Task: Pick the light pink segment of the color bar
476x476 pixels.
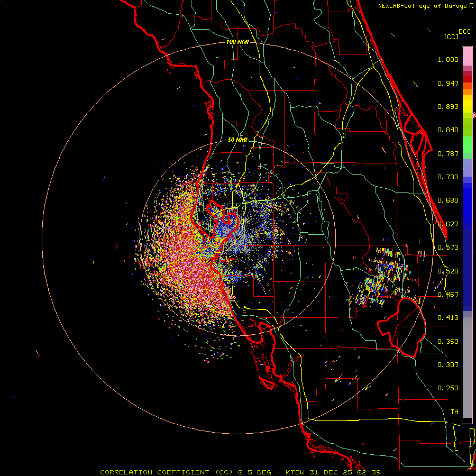Action: pyautogui.click(x=467, y=56)
